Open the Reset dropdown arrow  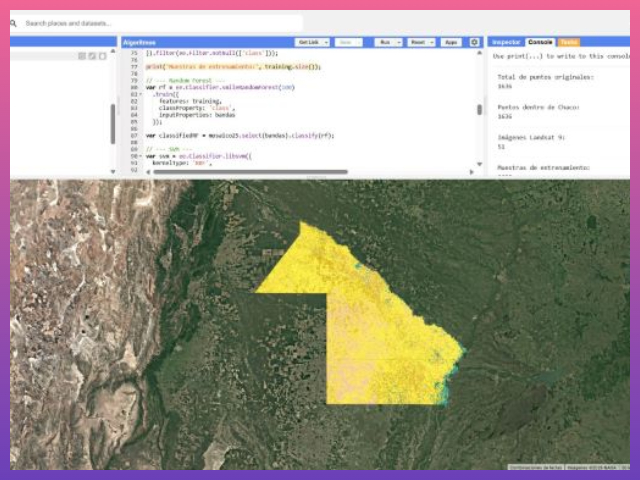431,42
